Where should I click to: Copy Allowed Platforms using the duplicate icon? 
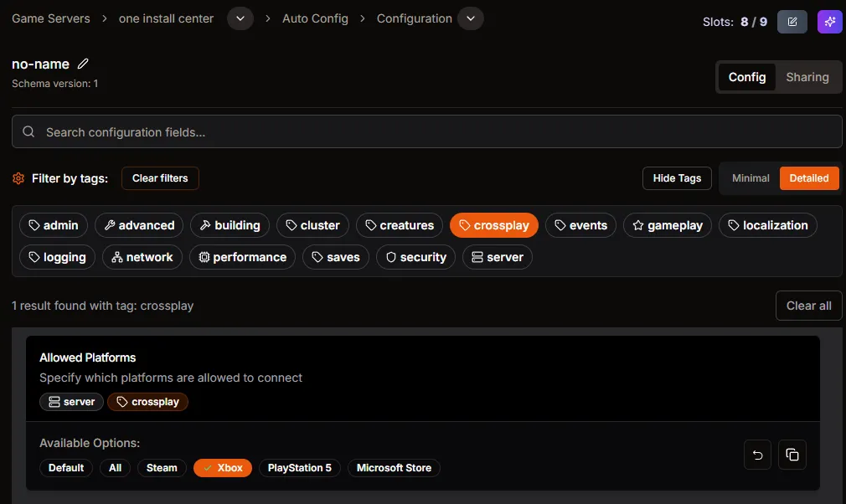click(792, 455)
